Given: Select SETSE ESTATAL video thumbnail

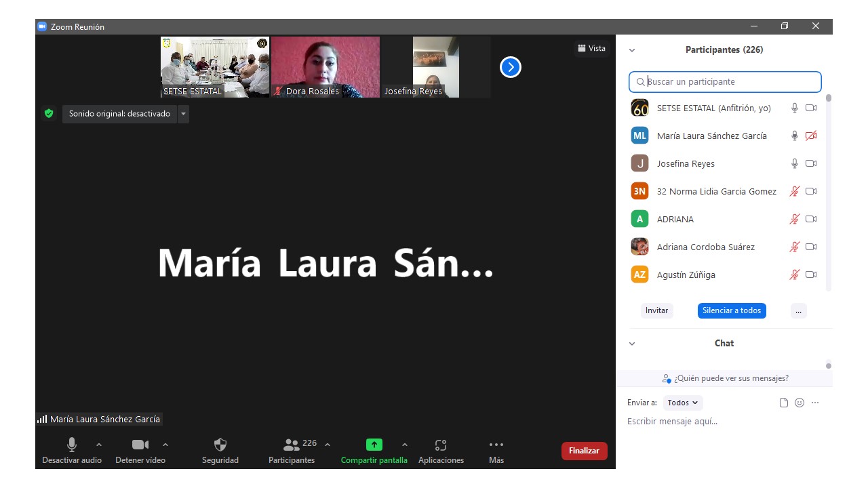Looking at the screenshot, I should (215, 67).
